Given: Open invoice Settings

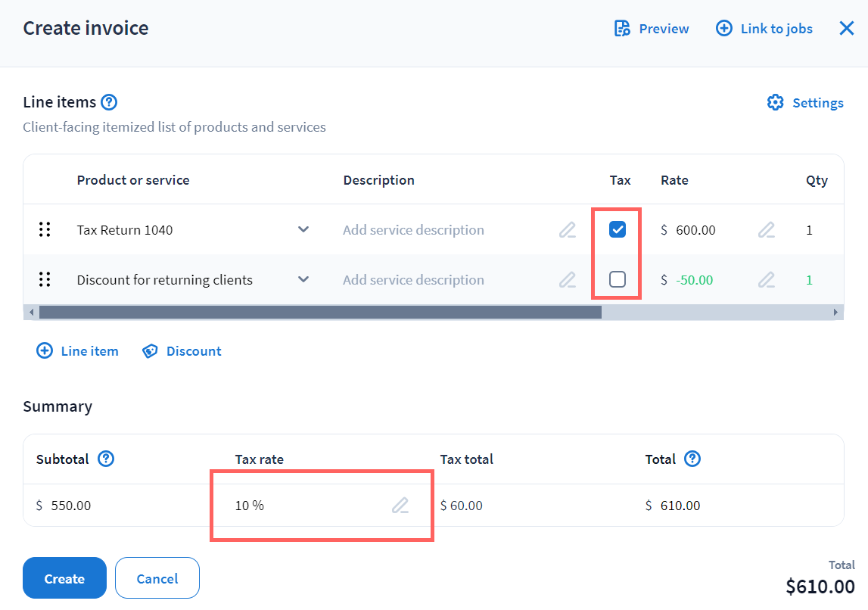Looking at the screenshot, I should [x=805, y=103].
